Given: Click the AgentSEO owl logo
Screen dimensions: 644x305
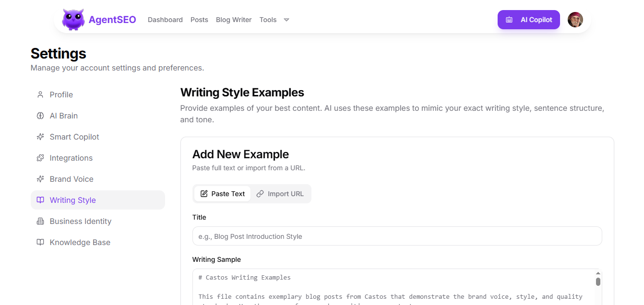Looking at the screenshot, I should point(73,19).
